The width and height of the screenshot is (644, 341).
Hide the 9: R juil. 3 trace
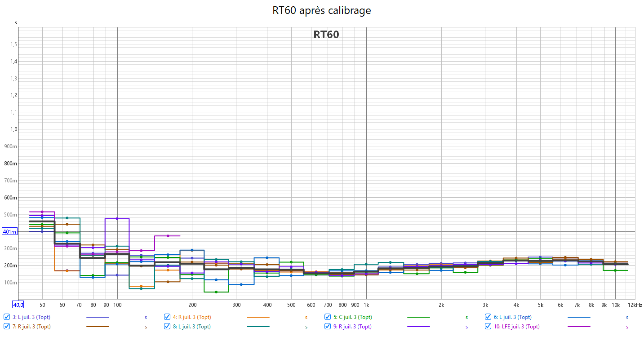click(x=328, y=326)
